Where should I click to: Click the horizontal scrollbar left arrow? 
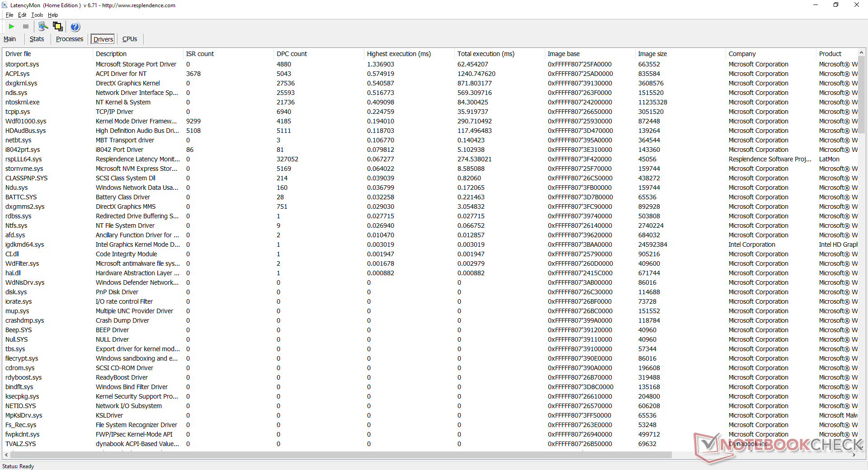(6, 455)
